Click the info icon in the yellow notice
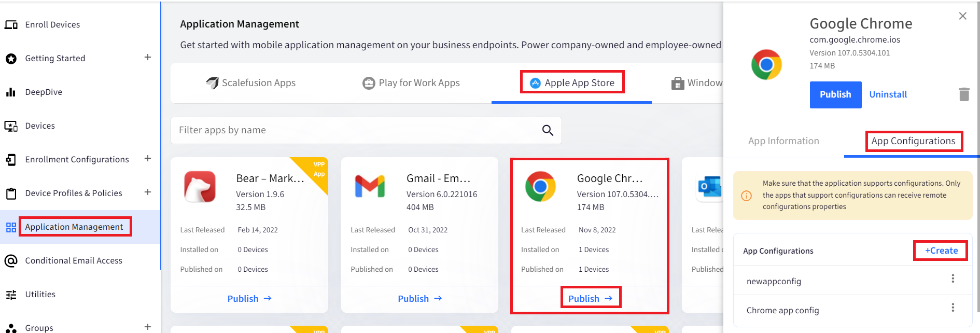The height and width of the screenshot is (333, 980). pyautogui.click(x=747, y=196)
